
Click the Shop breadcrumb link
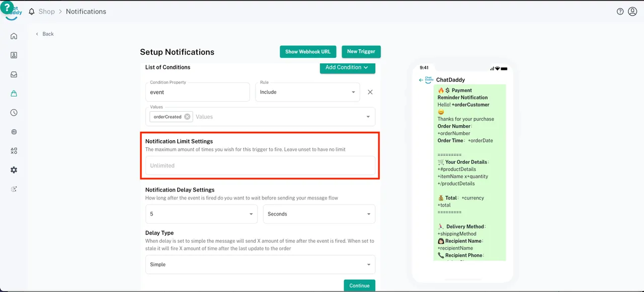(x=46, y=12)
